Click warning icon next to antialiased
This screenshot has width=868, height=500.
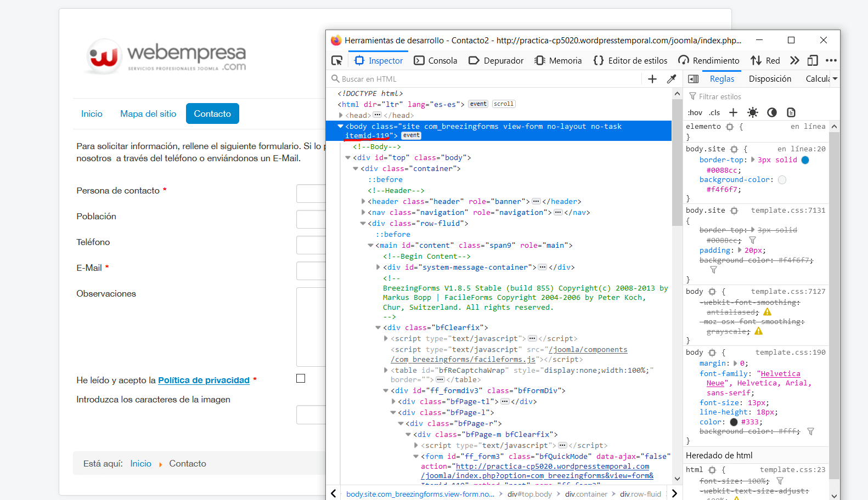click(x=768, y=312)
